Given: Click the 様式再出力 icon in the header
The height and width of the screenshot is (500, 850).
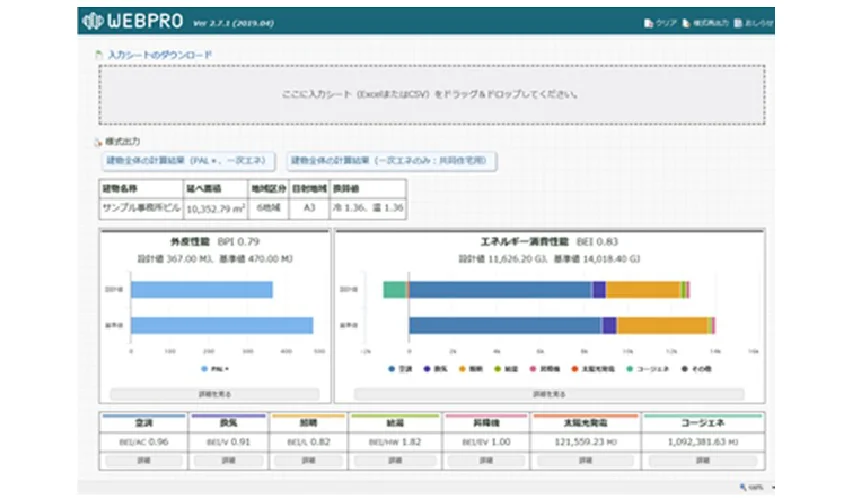Looking at the screenshot, I should point(686,23).
